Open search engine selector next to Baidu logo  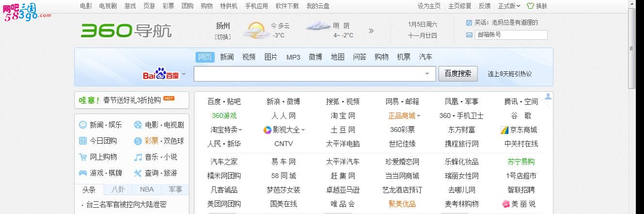pos(183,74)
